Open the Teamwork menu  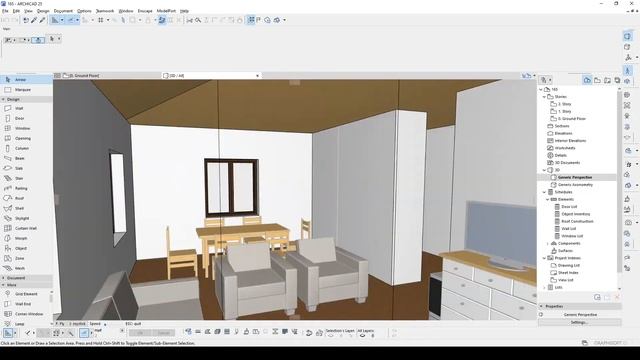[105, 11]
